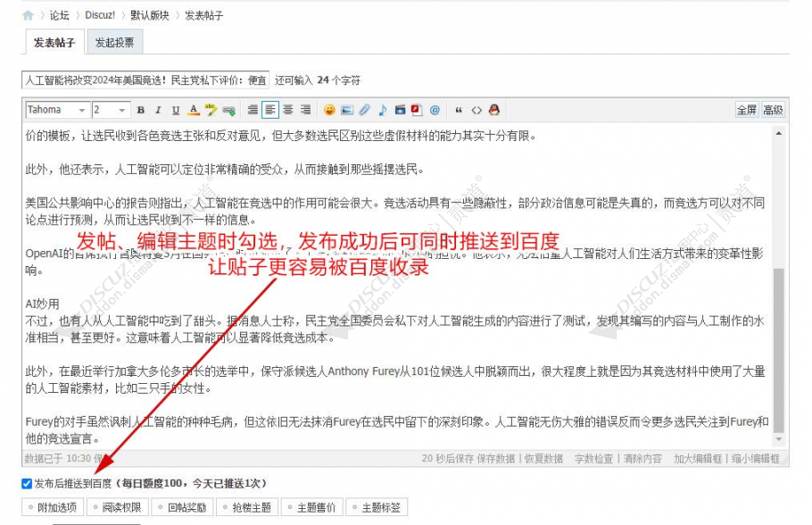Open the Tahoma font family dropdown
The width and height of the screenshot is (812, 525).
(55, 109)
